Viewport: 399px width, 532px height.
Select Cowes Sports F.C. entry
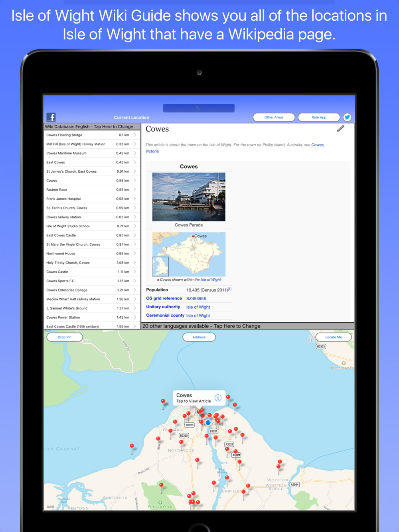click(x=92, y=281)
